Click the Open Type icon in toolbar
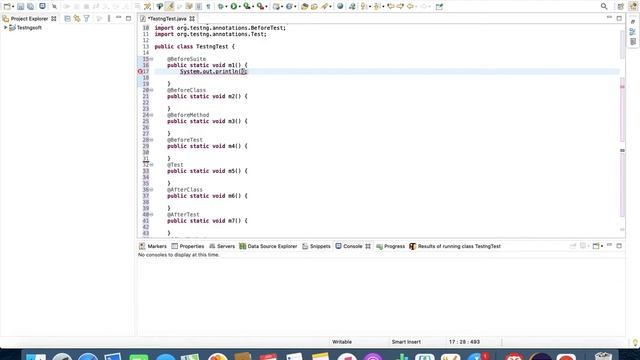640x360 pixels. (x=304, y=7)
